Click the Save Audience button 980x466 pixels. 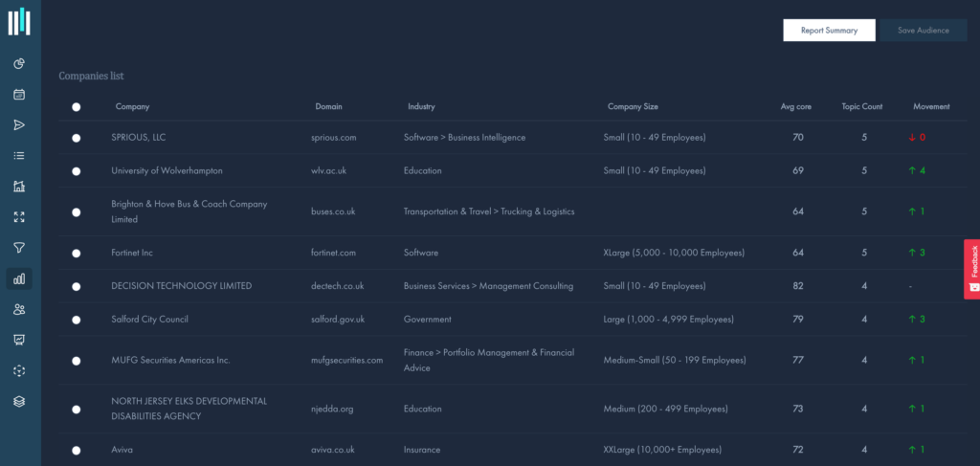tap(924, 30)
